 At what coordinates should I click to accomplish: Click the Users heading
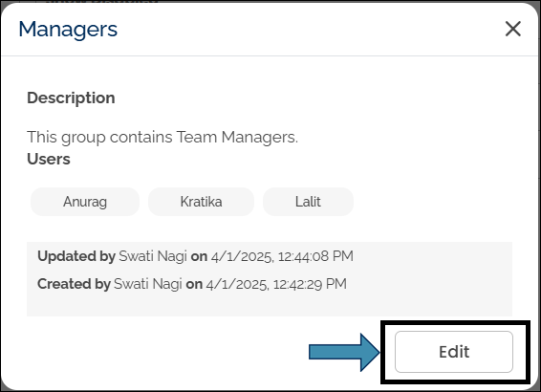tap(49, 159)
